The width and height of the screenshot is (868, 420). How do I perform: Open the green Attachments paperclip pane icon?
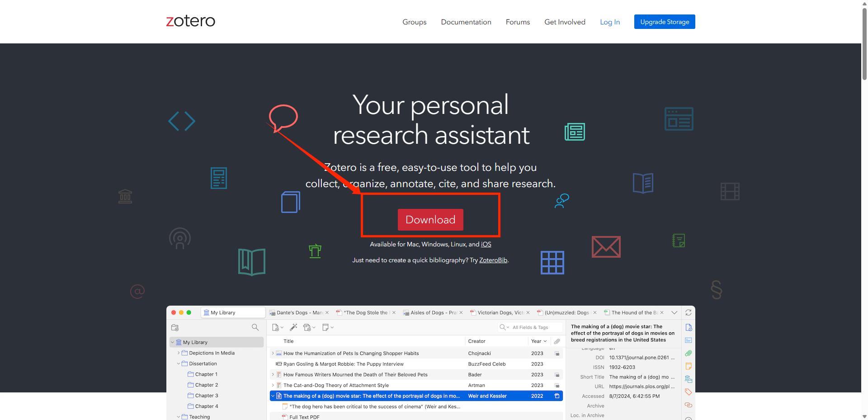[x=689, y=353]
